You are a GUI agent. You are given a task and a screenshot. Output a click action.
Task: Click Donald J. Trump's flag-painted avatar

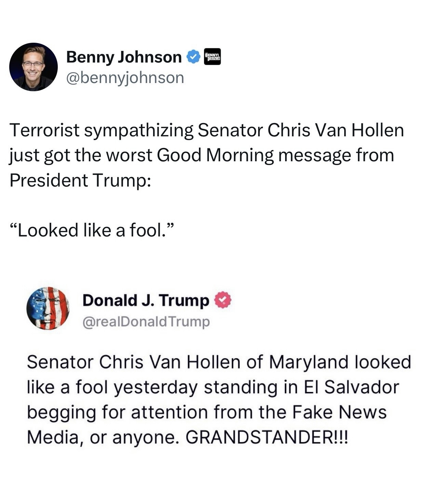[48, 308]
